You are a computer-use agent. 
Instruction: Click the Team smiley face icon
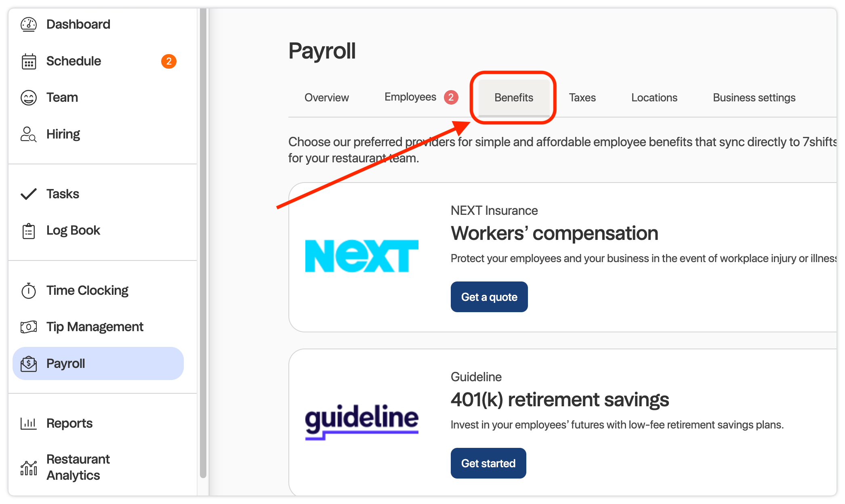[29, 98]
